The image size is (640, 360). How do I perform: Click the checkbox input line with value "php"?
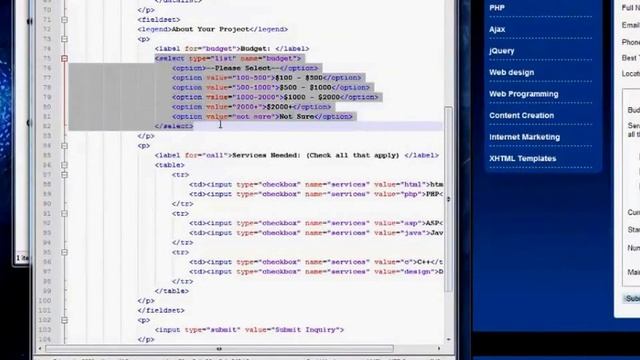point(316,194)
